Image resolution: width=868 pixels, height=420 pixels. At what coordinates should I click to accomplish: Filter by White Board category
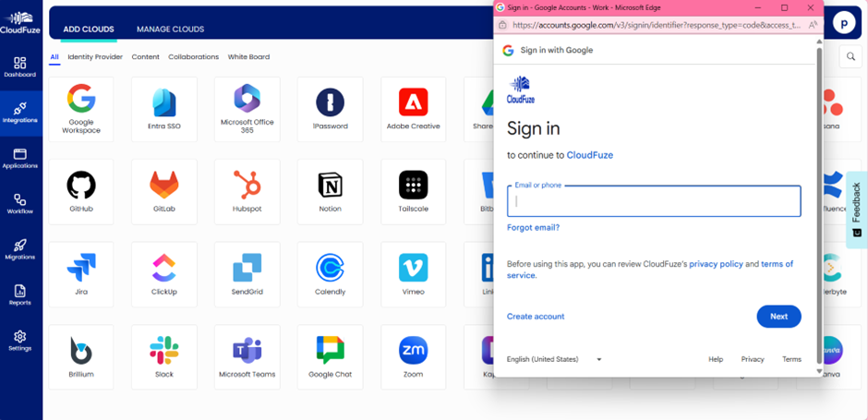(x=249, y=57)
